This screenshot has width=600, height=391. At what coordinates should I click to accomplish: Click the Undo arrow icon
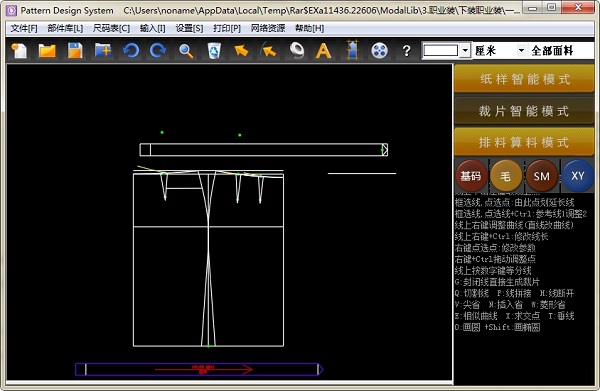tap(131, 51)
